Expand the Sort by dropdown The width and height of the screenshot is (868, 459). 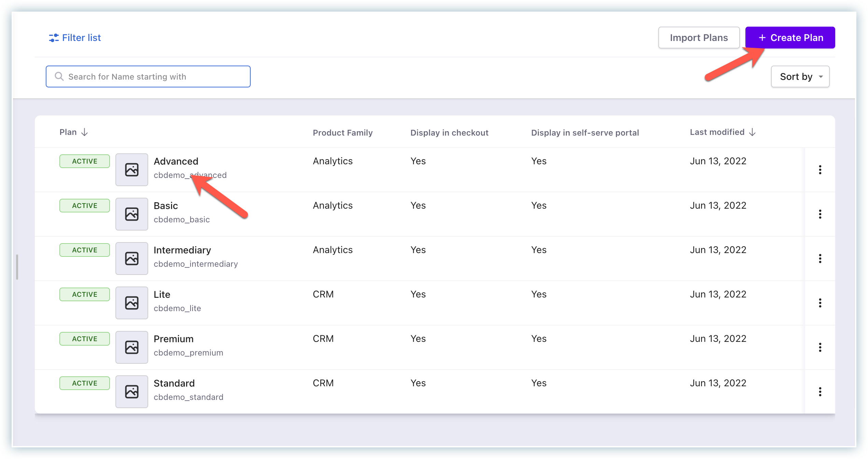click(800, 76)
